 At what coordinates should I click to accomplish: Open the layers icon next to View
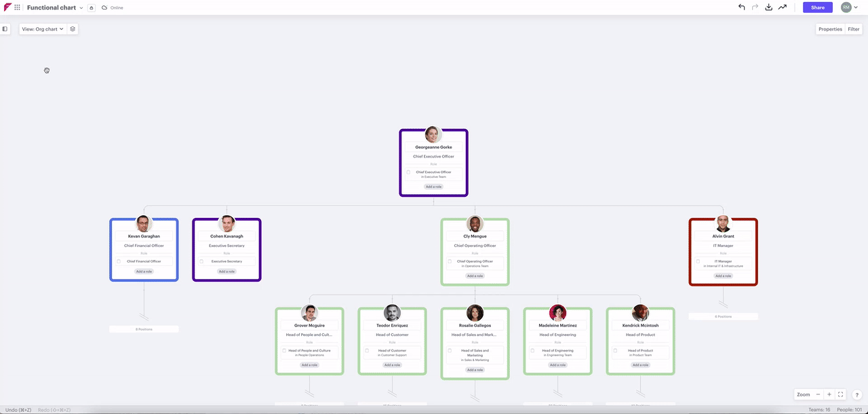pyautogui.click(x=73, y=29)
